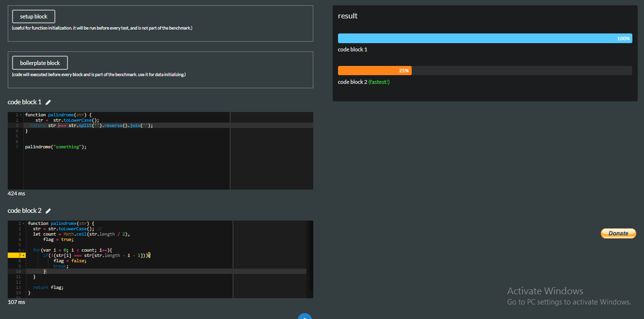Click the pencil icon beside code block 2
The width and height of the screenshot is (644, 319).
(x=48, y=211)
